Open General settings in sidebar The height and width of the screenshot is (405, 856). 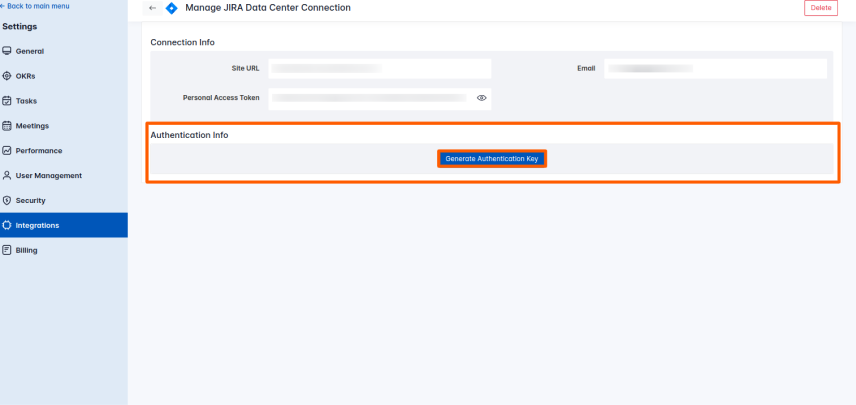click(64, 51)
